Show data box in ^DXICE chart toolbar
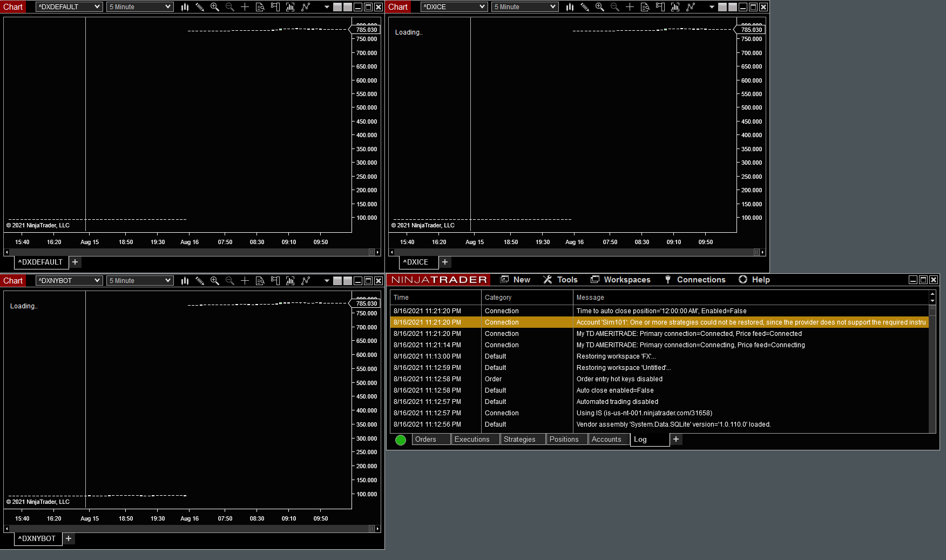The image size is (946, 560). pyautogui.click(x=645, y=7)
